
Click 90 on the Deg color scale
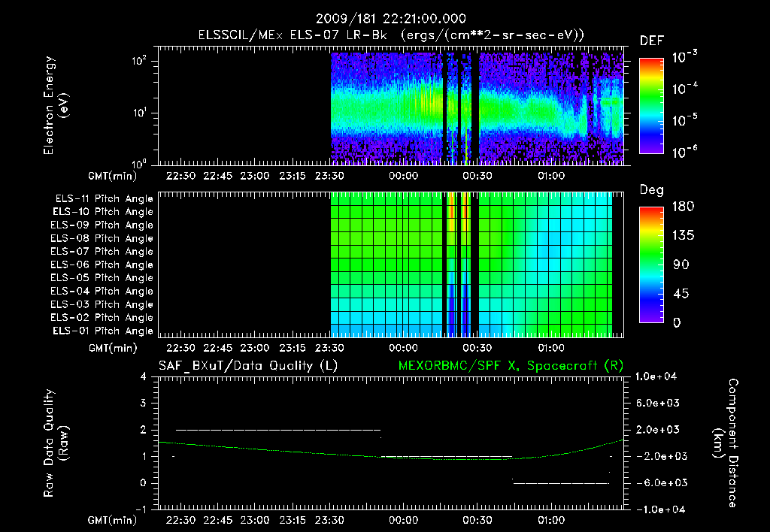point(681,264)
